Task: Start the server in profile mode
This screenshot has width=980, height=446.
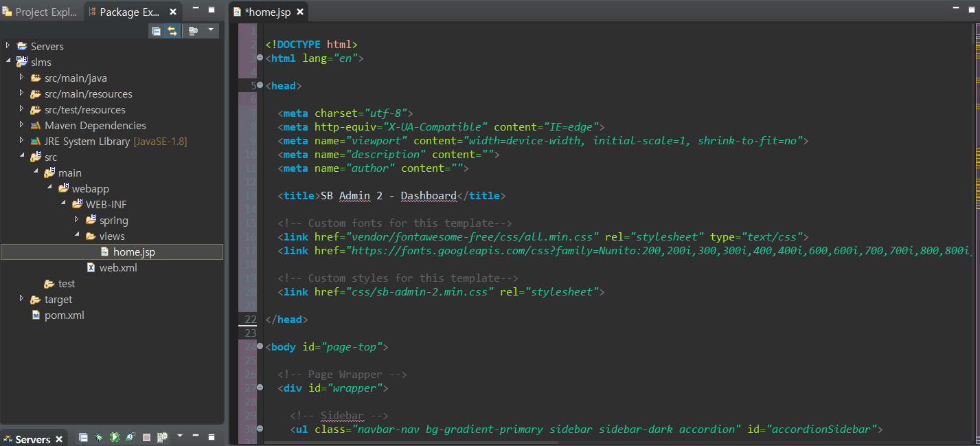Action: point(130,437)
